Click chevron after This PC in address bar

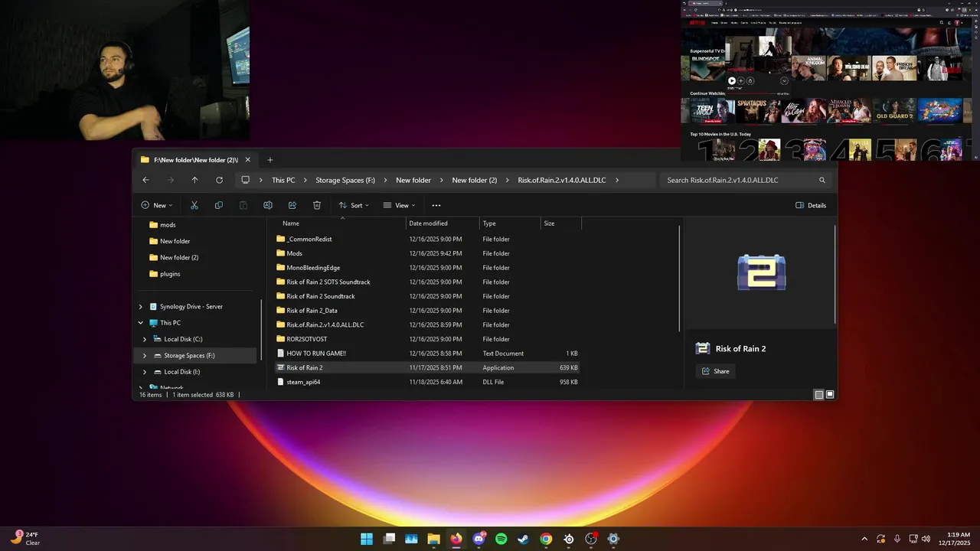click(x=305, y=181)
